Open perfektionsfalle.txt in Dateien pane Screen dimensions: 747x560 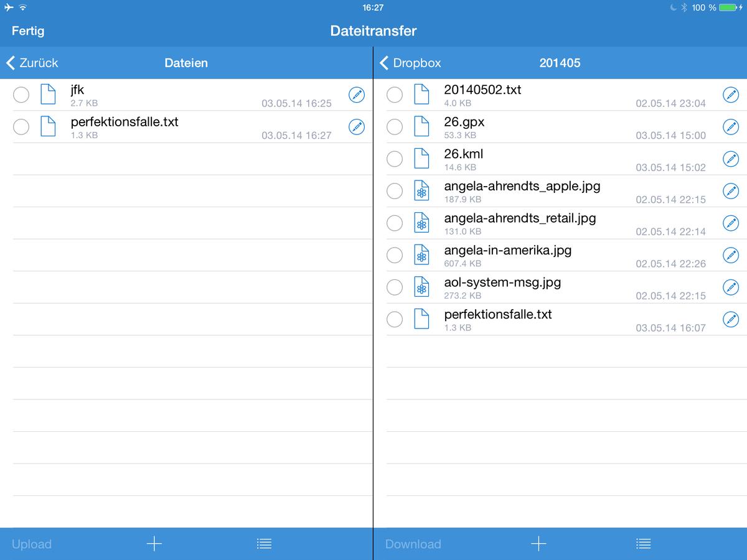(125, 121)
